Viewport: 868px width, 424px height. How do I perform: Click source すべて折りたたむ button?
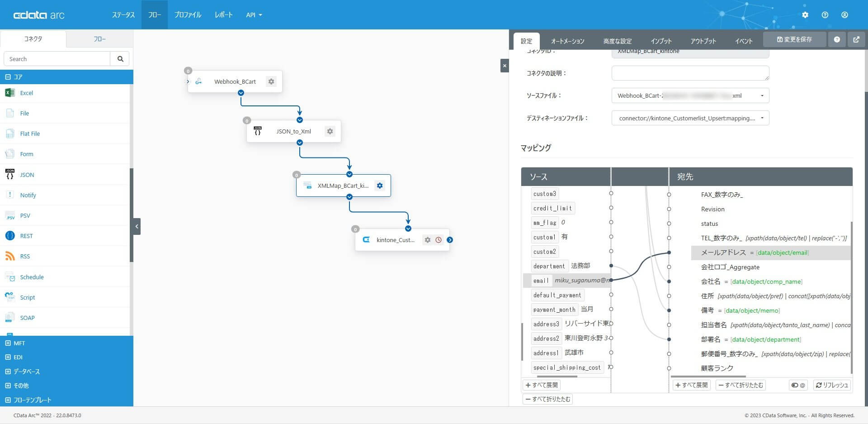[547, 399]
